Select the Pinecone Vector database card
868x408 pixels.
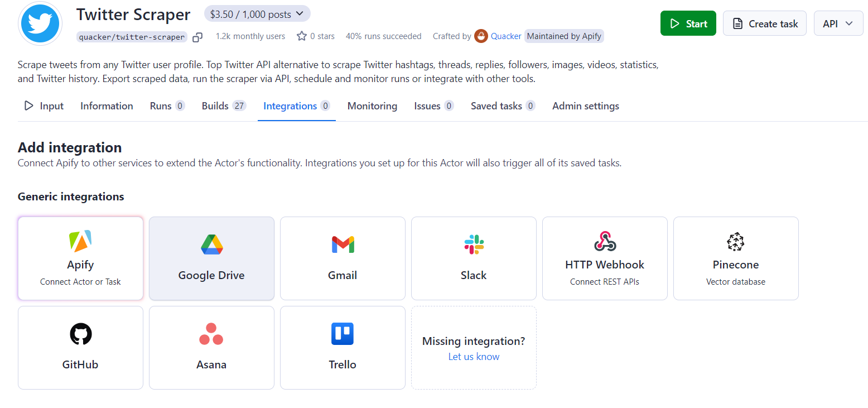click(736, 258)
